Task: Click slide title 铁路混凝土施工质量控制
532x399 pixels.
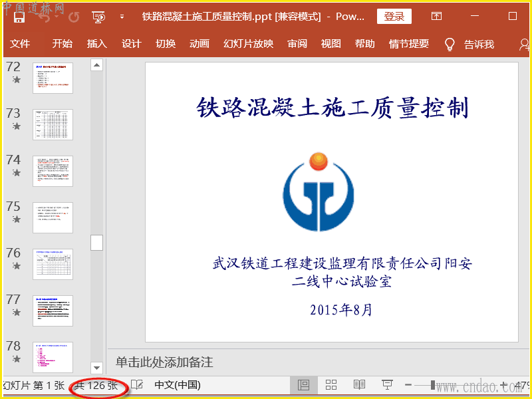Action: tap(332, 108)
